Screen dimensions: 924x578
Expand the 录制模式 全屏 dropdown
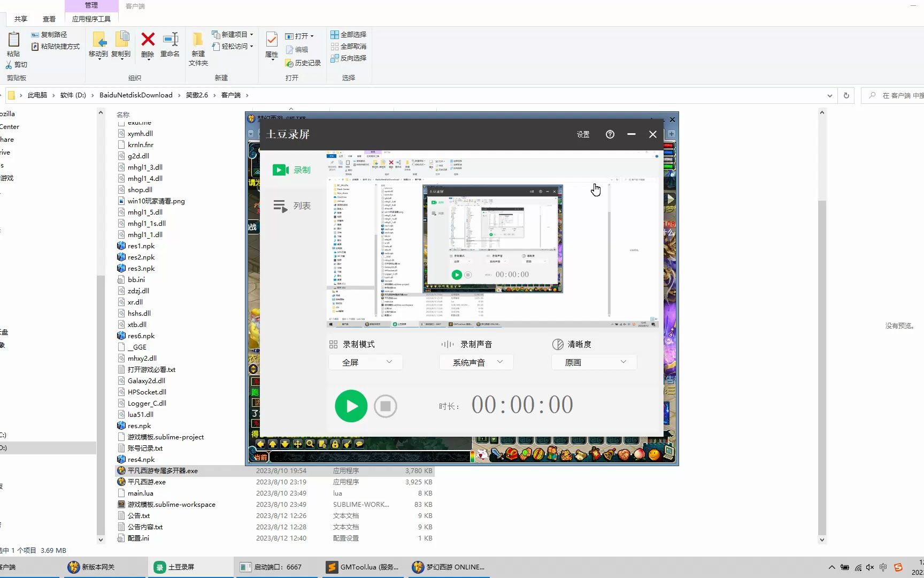pyautogui.click(x=366, y=362)
